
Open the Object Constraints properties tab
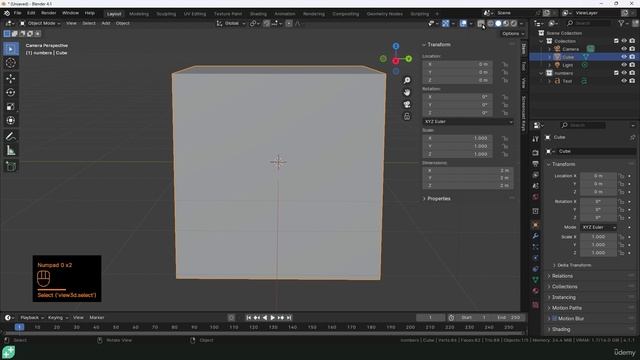536,269
